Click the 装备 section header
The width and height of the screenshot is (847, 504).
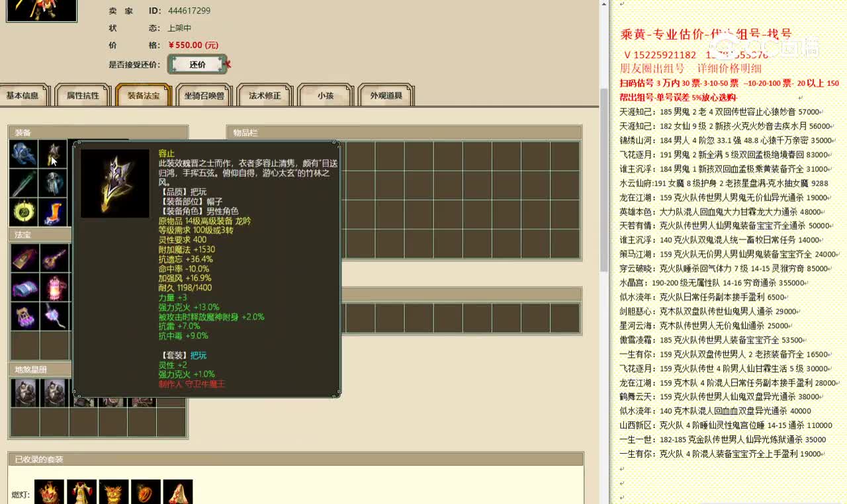(x=98, y=132)
